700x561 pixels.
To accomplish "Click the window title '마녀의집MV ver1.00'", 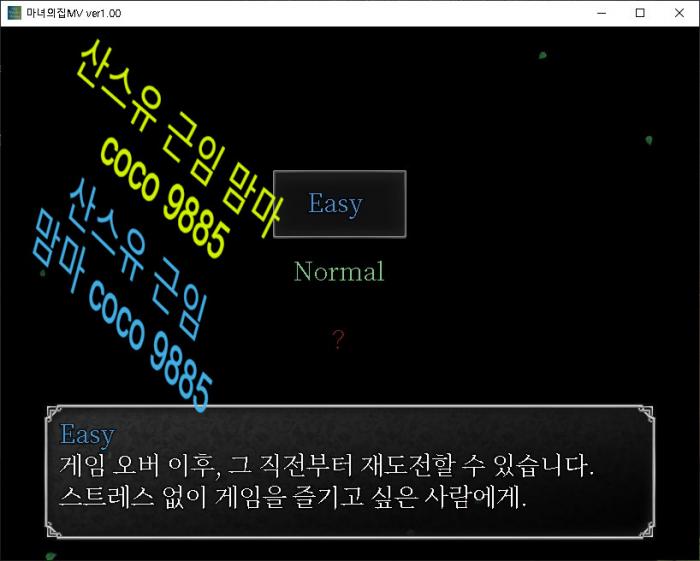I will [x=74, y=13].
